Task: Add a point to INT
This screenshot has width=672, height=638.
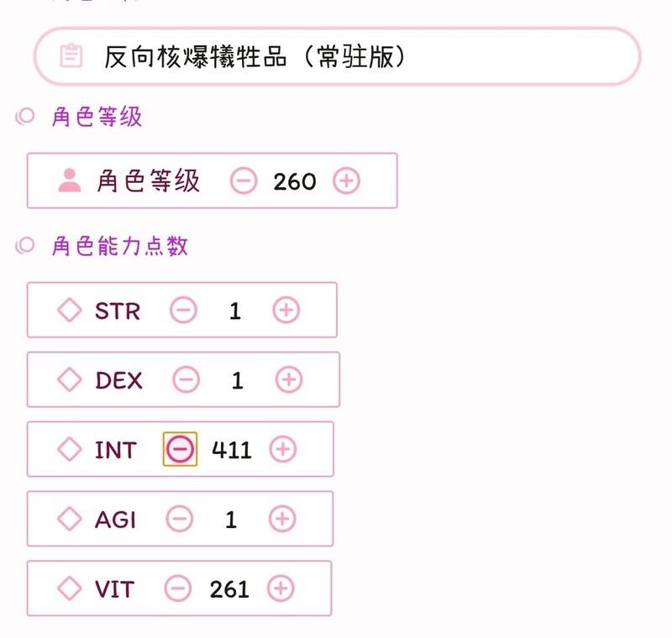Action: coord(283,449)
